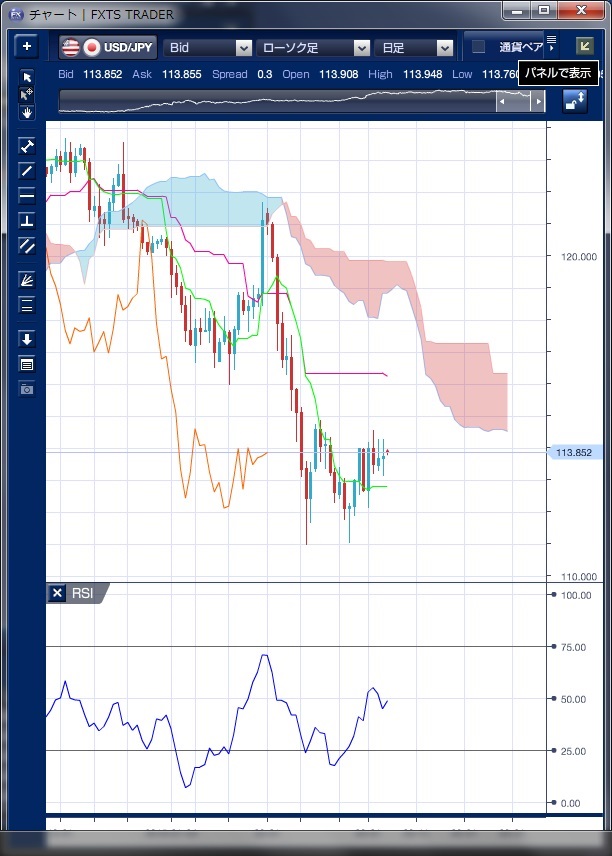The height and width of the screenshot is (856, 612).
Task: Select the arrow pointer tool
Action: click(x=27, y=77)
